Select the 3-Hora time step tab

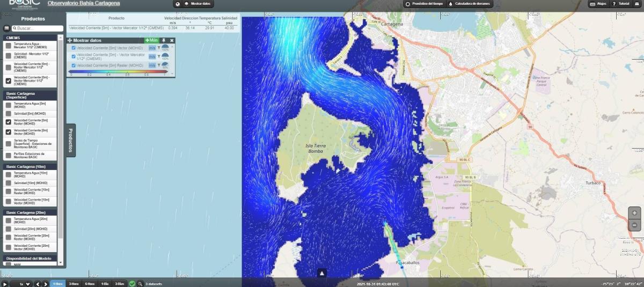(74, 284)
